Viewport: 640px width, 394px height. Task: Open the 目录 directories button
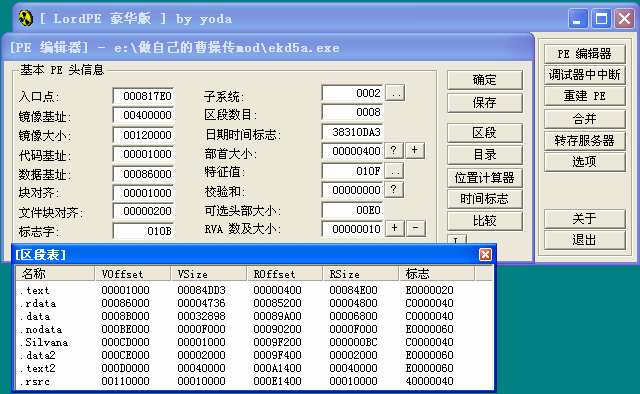484,155
